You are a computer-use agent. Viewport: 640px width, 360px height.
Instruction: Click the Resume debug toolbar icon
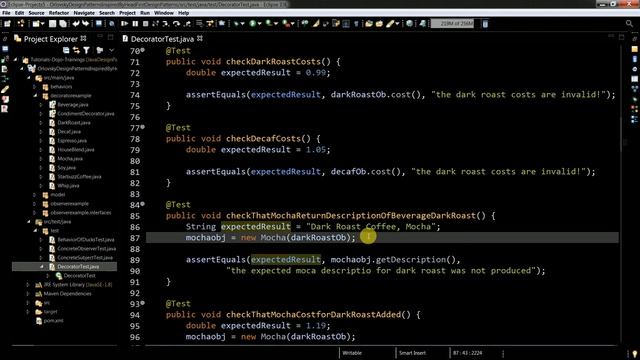pos(124,24)
